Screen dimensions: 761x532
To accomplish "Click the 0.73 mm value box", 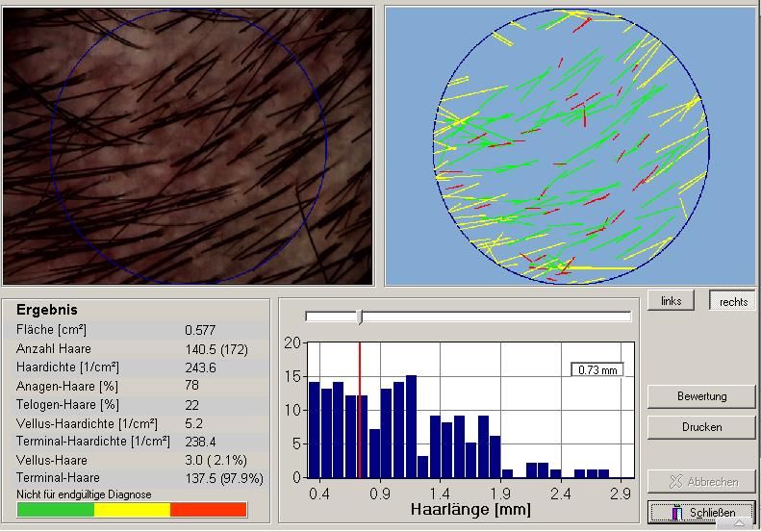I will click(597, 369).
